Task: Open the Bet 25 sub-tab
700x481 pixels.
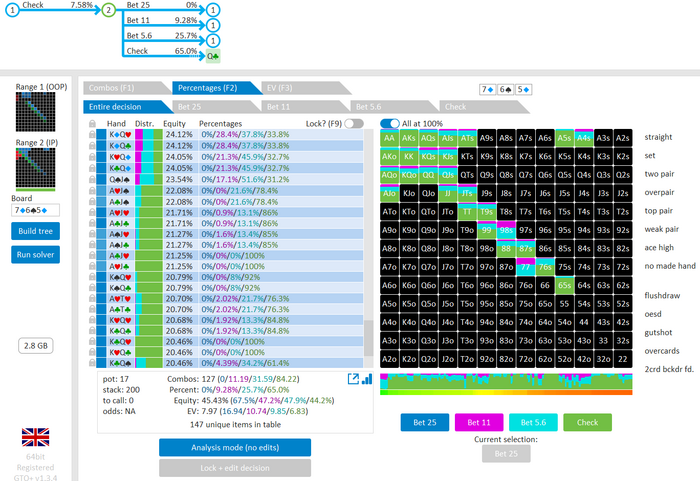Action: coord(214,107)
